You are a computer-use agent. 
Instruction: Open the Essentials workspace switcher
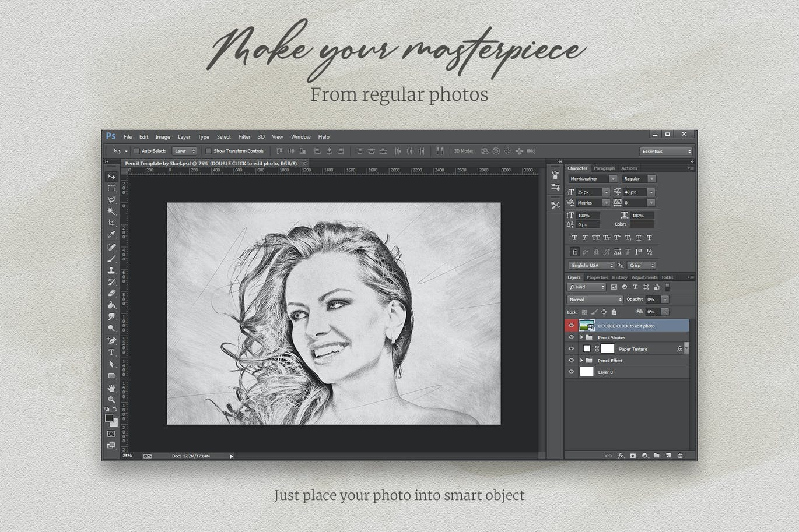click(665, 152)
